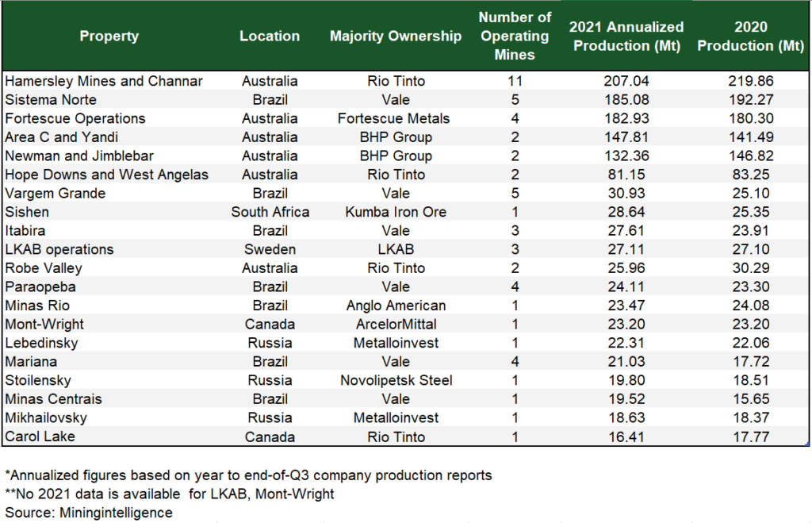Click the Minas Centrais property cell
This screenshot has height=523, width=812.
click(x=53, y=398)
